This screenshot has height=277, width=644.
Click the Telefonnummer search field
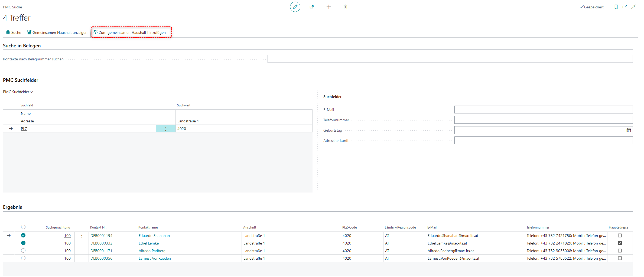(544, 120)
